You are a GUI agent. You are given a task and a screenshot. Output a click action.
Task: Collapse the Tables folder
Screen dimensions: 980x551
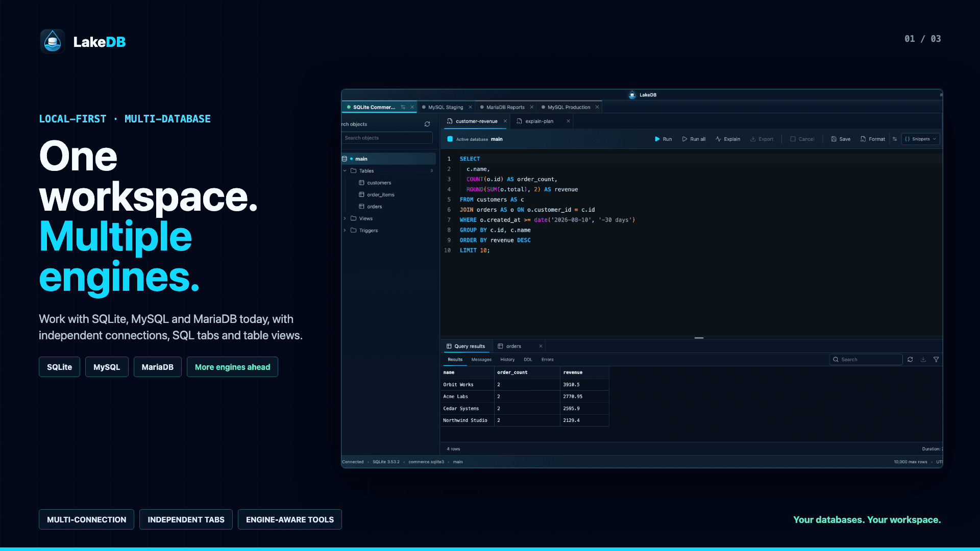[345, 171]
